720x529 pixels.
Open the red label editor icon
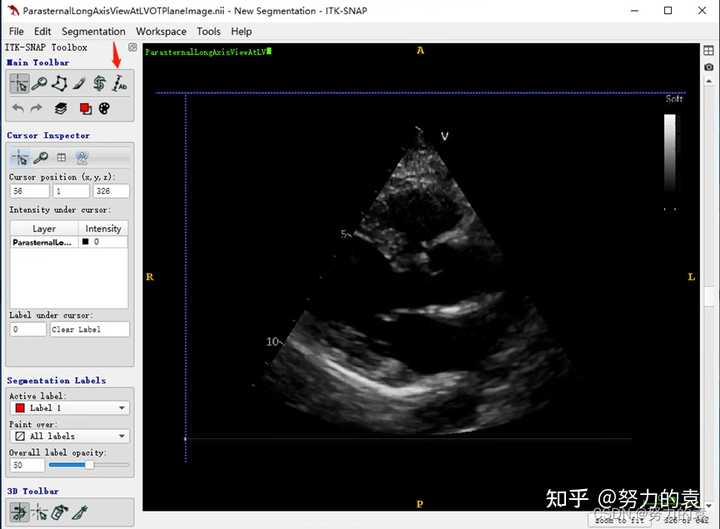(x=85, y=109)
